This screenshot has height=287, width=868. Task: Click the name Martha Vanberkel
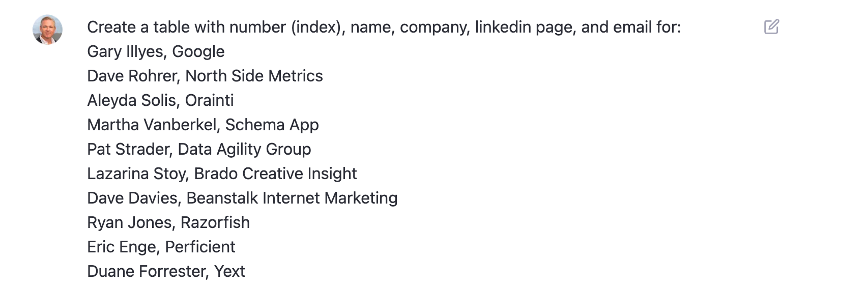(x=153, y=125)
